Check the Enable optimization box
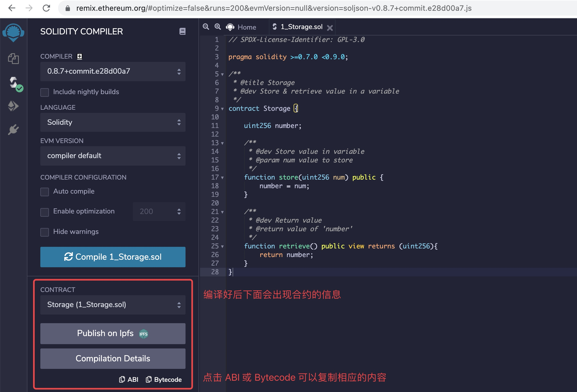577x392 pixels. tap(45, 212)
